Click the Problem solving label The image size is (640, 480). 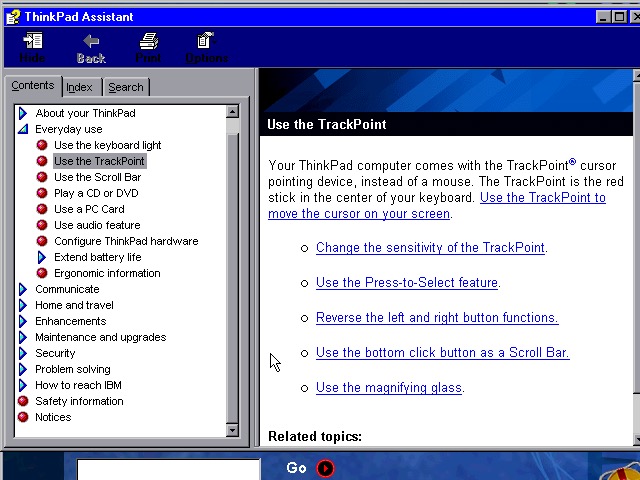pyautogui.click(x=73, y=369)
